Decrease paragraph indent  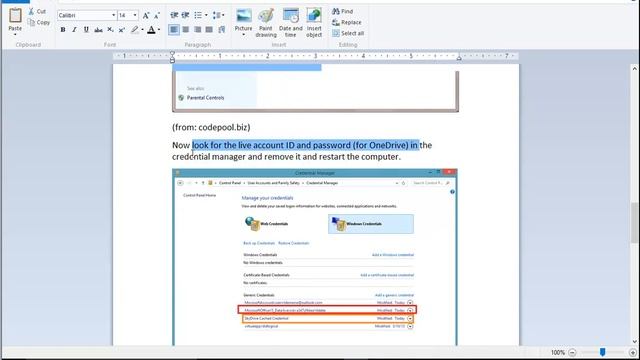coord(174,15)
